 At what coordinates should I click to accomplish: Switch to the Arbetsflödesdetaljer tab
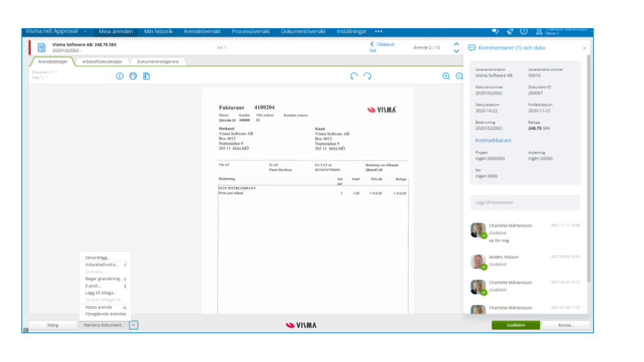pyautogui.click(x=102, y=62)
